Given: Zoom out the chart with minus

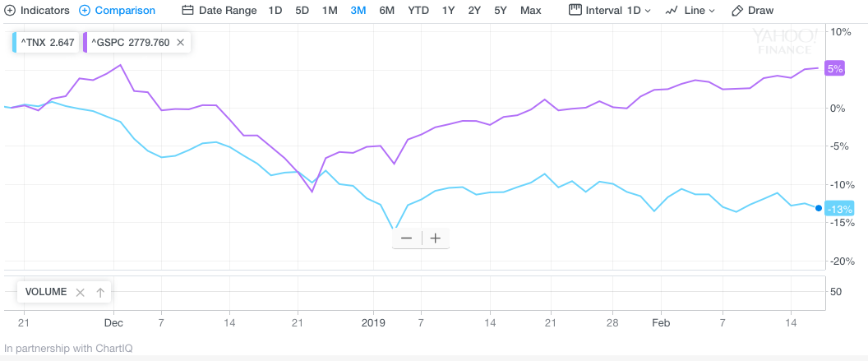Looking at the screenshot, I should [406, 238].
